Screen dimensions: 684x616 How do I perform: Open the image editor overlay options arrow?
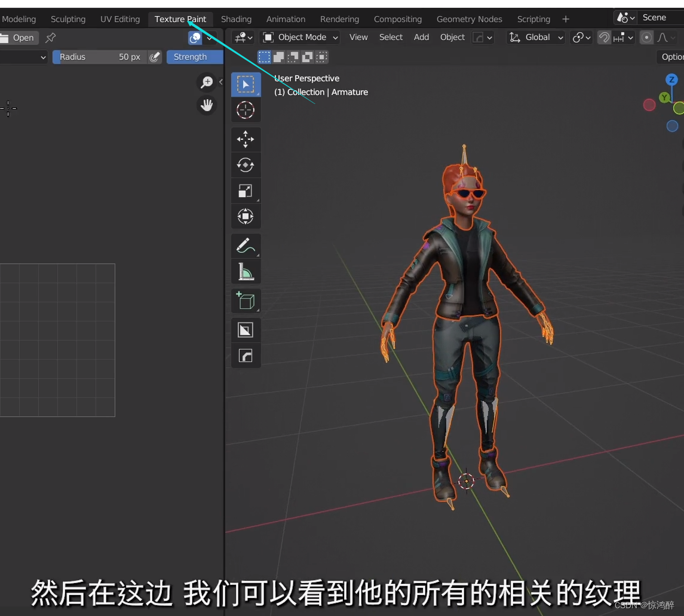210,38
